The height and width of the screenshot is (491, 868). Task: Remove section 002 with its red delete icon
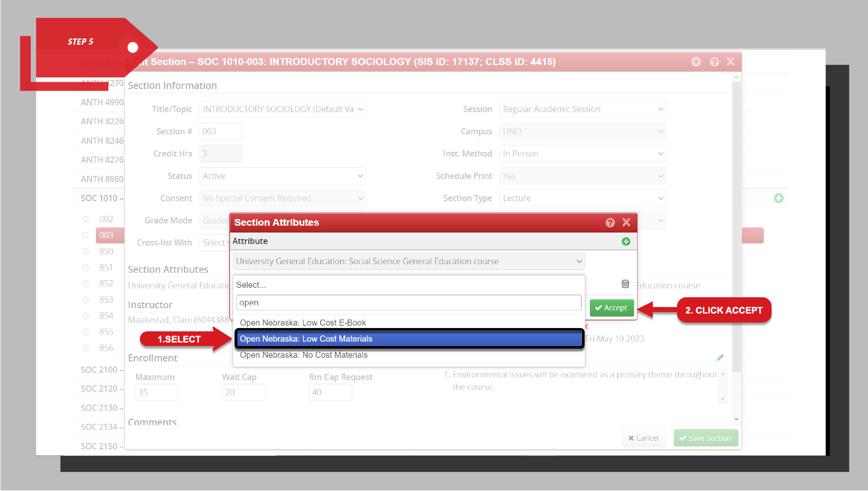coord(85,219)
